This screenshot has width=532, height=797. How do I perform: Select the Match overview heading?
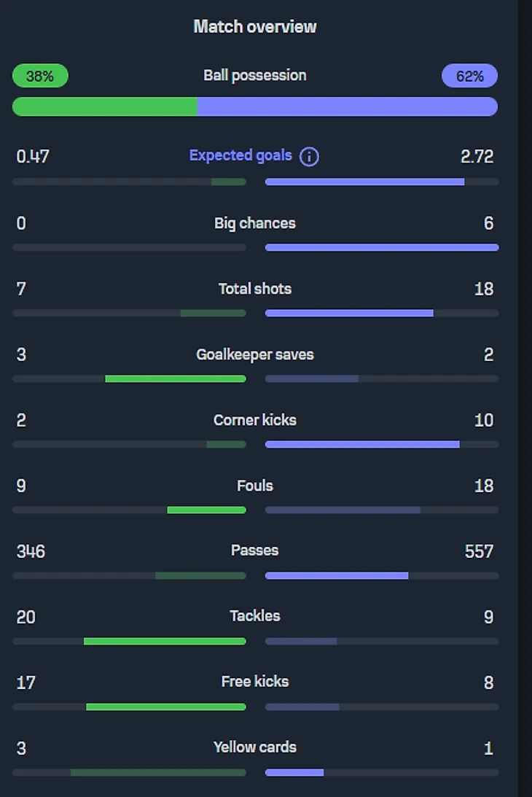[255, 27]
